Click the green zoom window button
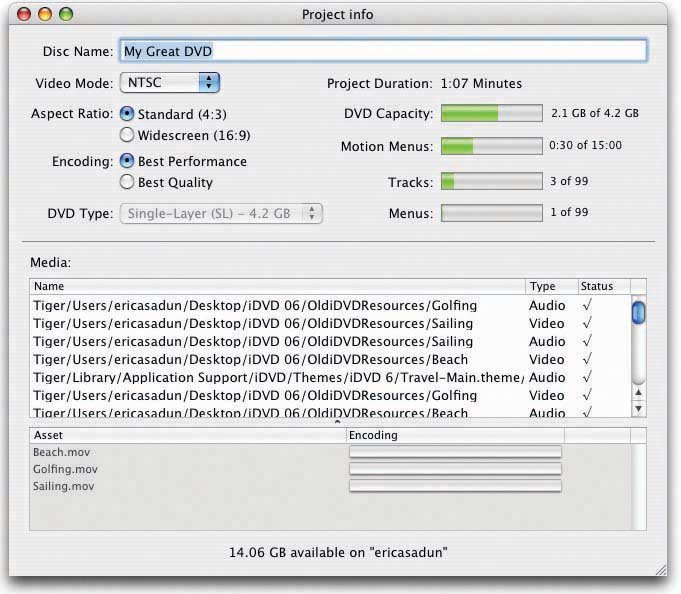Screen dimensions: 681x594 (x=66, y=14)
